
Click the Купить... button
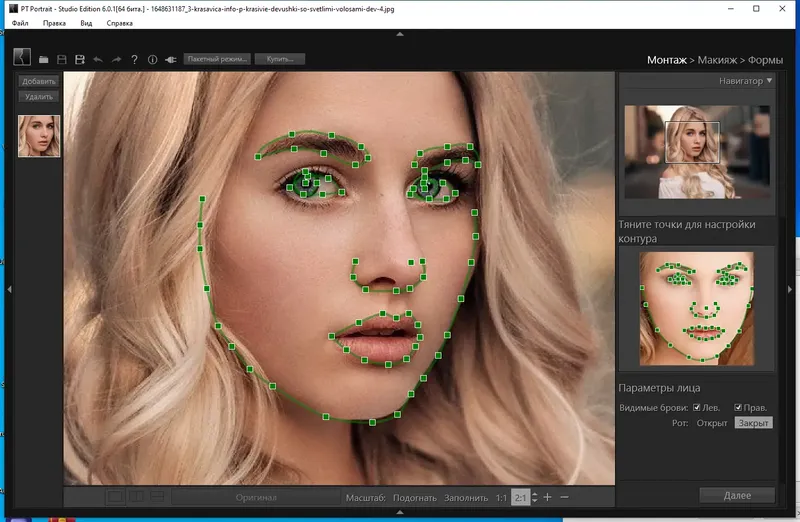click(x=280, y=59)
